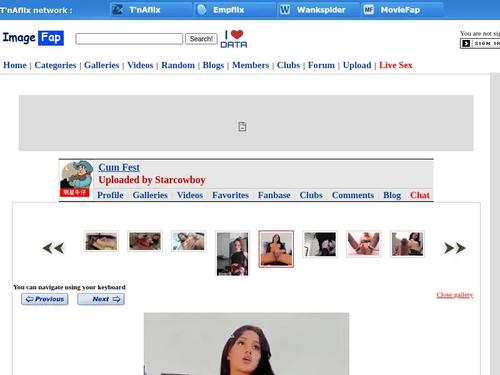
Task: Open Categories in the main navigation
Action: [55, 65]
